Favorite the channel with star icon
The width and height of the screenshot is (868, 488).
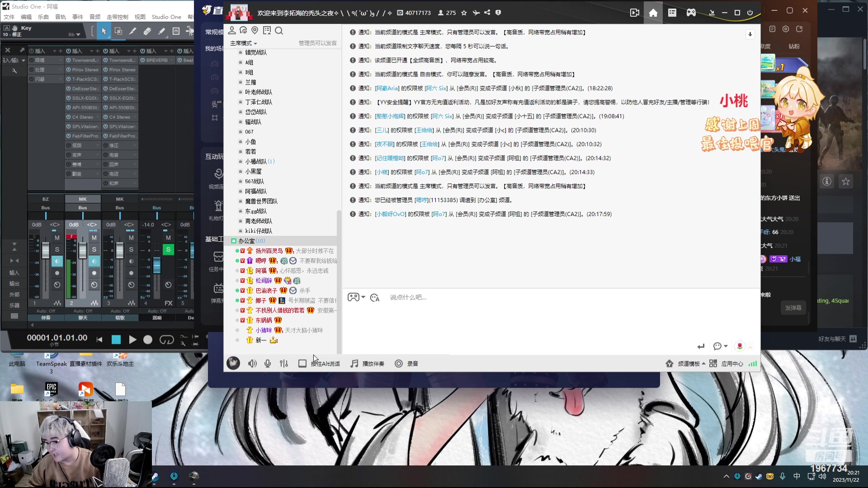464,13
